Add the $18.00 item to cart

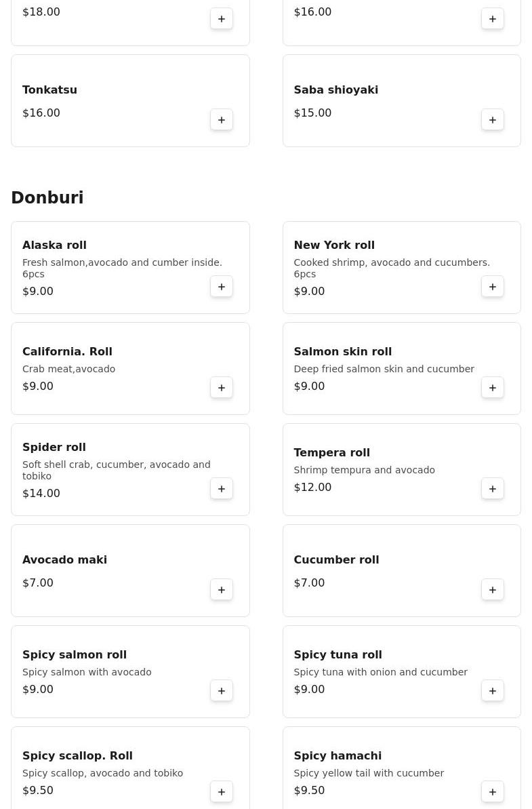coord(222,19)
